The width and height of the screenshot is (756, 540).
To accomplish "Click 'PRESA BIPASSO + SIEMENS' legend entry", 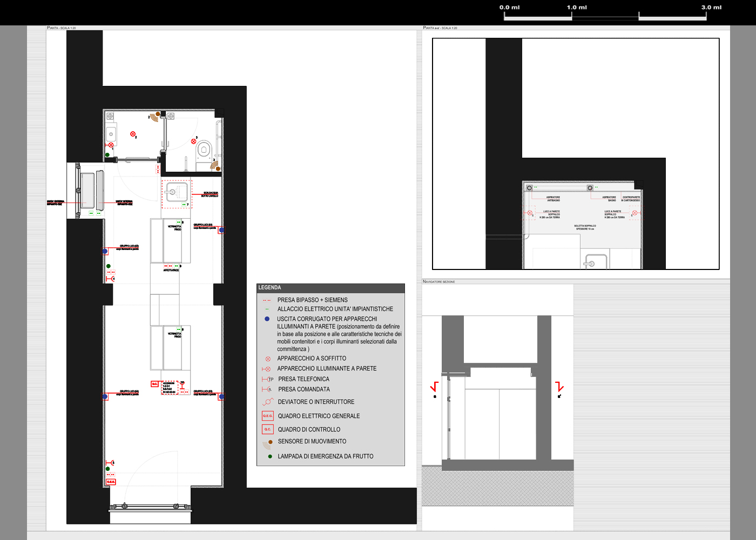I will [312, 300].
